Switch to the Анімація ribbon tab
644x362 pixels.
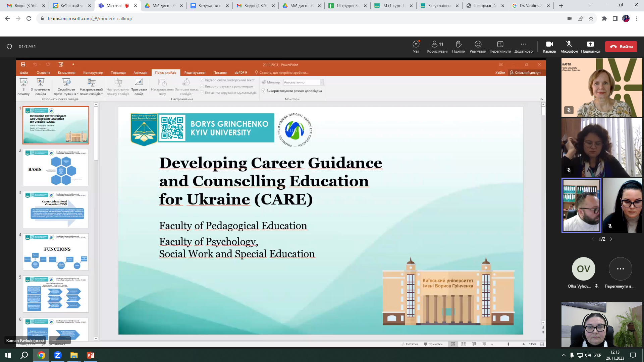tap(140, 72)
